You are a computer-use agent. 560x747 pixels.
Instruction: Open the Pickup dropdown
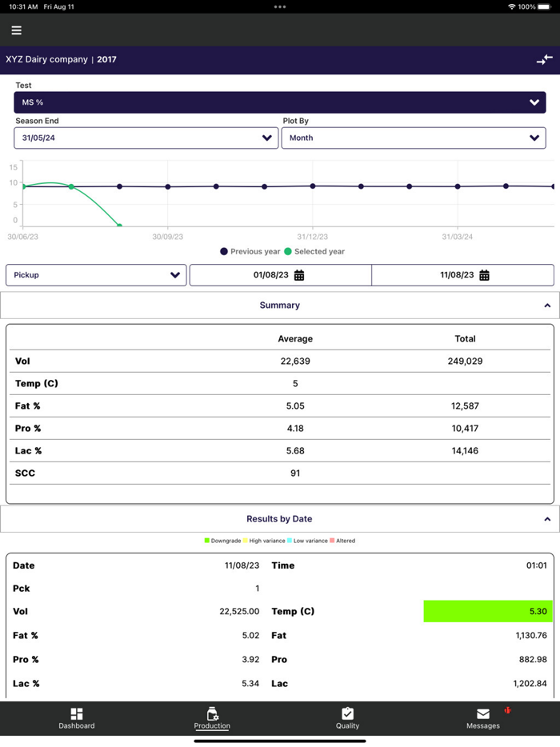[x=96, y=275]
